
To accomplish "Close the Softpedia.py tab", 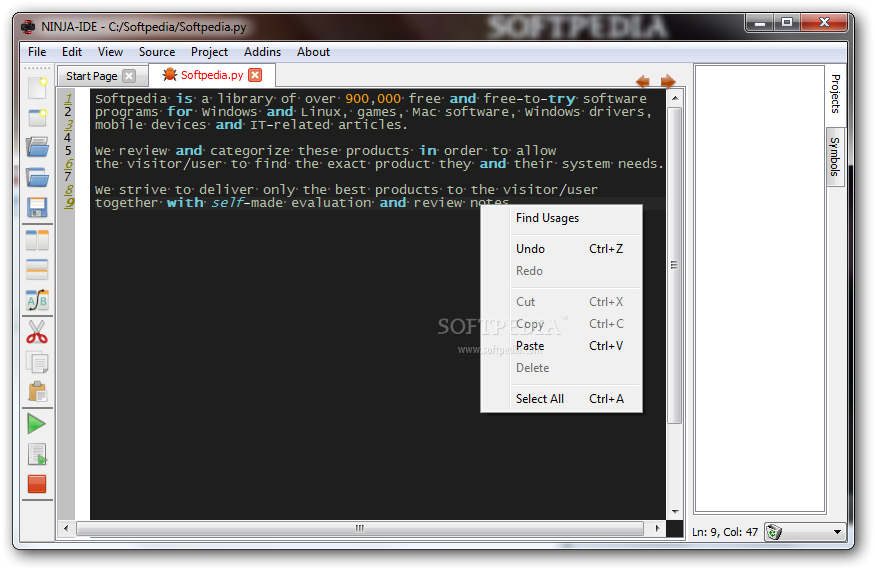I will 255,75.
